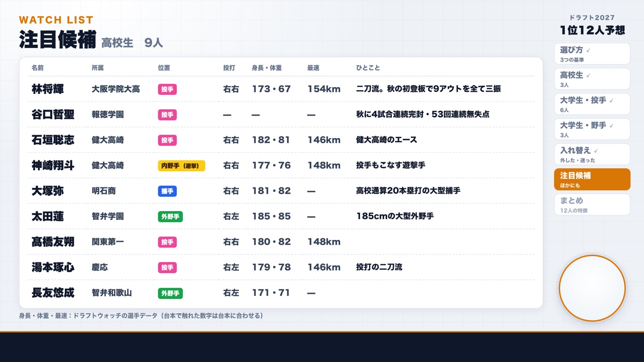
Task: Select player name 神崎翔斗
Action: (x=53, y=165)
